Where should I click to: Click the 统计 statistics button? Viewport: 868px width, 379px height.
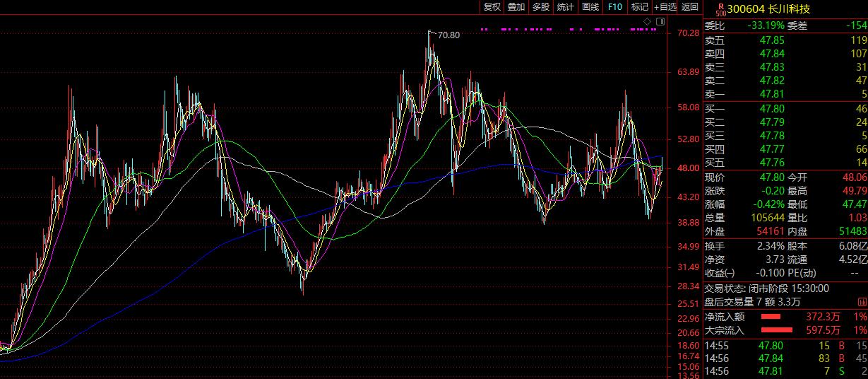coord(565,7)
